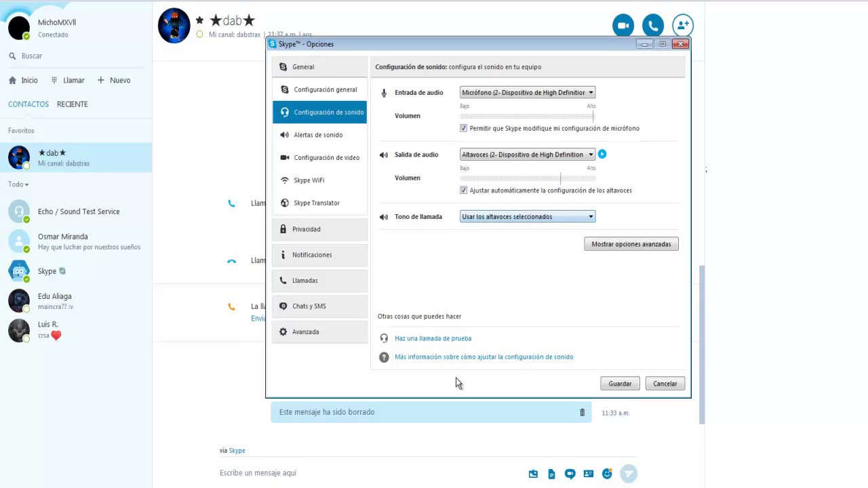
Task: Add people to this conversation
Action: click(683, 26)
